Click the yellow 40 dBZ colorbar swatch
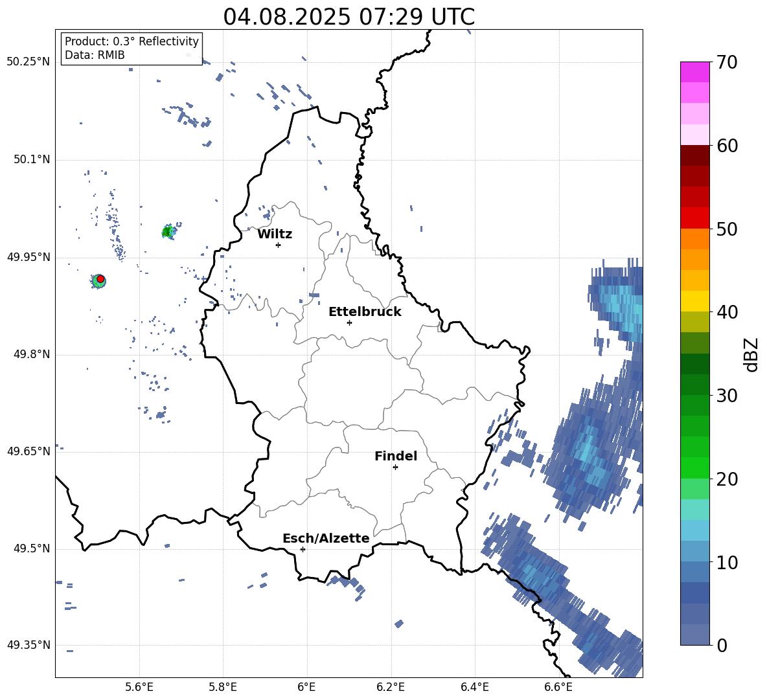 click(x=694, y=301)
